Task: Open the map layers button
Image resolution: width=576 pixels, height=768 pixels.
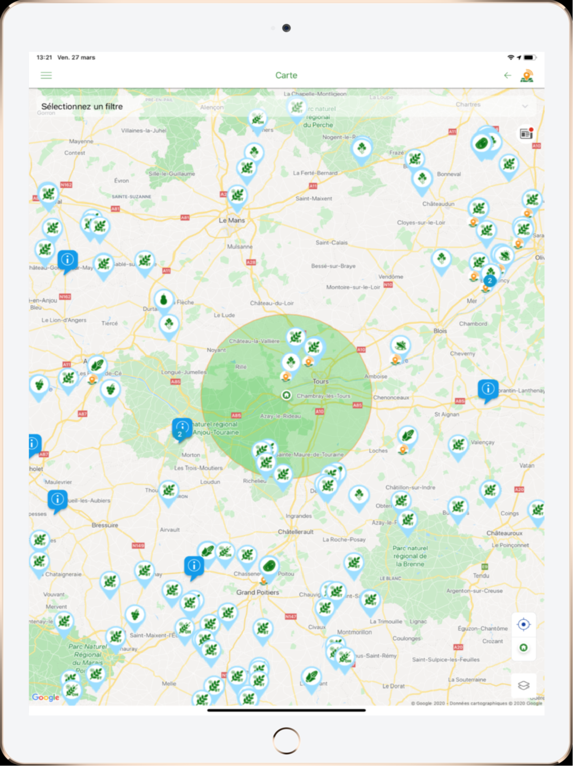Action: click(524, 685)
